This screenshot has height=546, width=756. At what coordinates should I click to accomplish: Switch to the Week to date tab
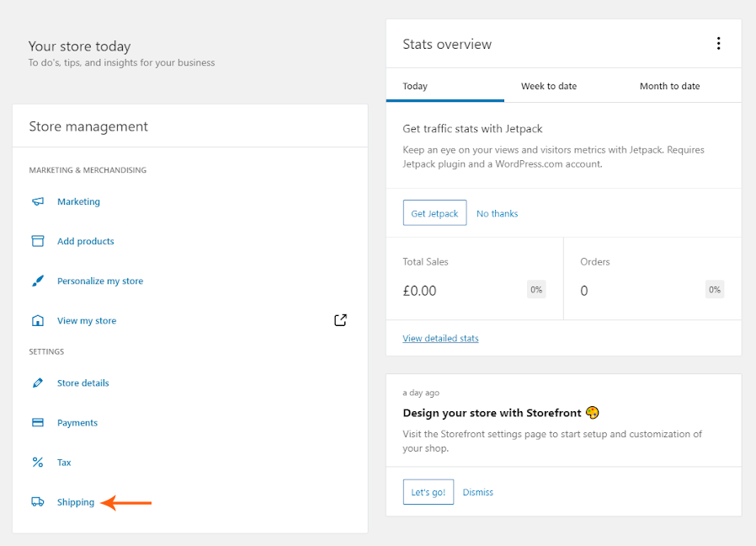549,86
